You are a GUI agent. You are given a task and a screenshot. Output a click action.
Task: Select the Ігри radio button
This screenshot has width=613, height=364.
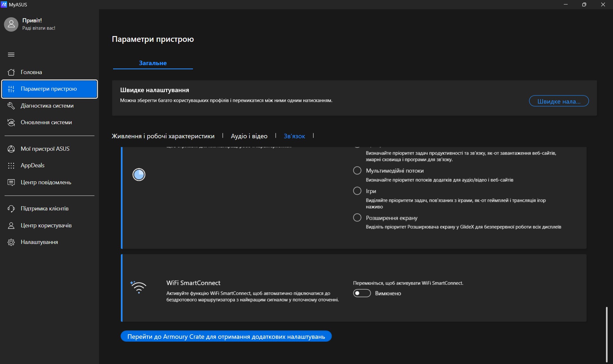point(357,191)
